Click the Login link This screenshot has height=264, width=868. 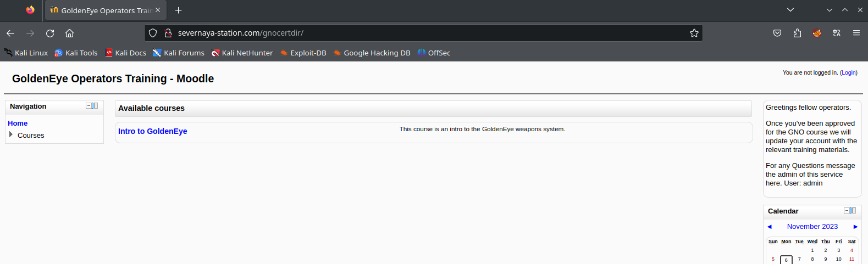pos(848,72)
